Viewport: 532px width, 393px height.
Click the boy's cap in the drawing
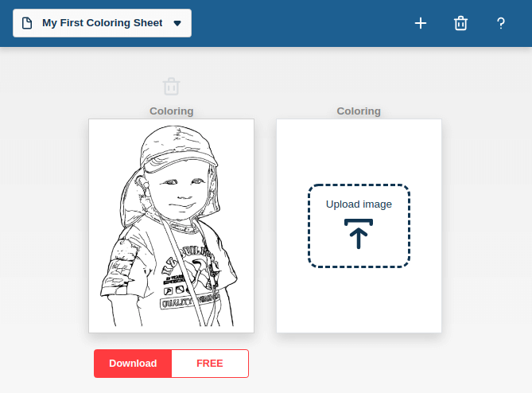coord(178,148)
